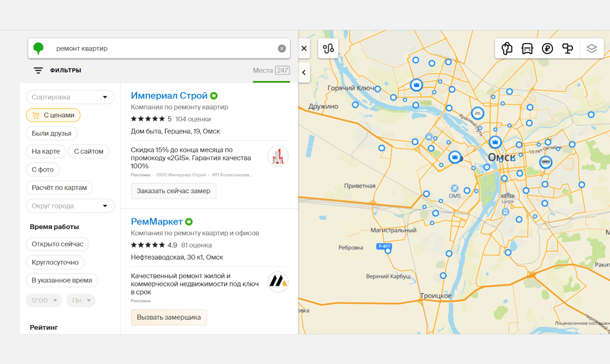610x364 pixels.
Task: Click the Скидка 15% promo text
Action: 191,158
